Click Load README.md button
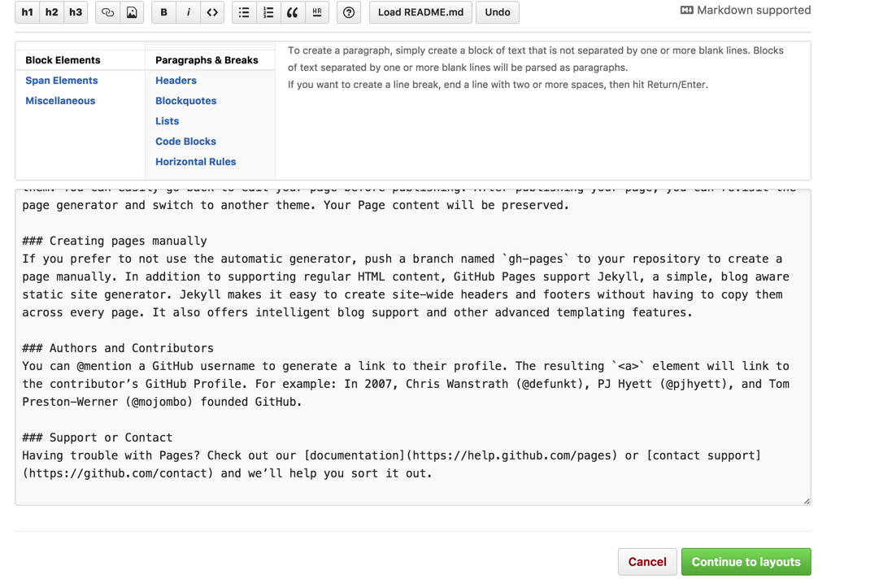Viewport: 879px width, 588px height. click(x=420, y=12)
